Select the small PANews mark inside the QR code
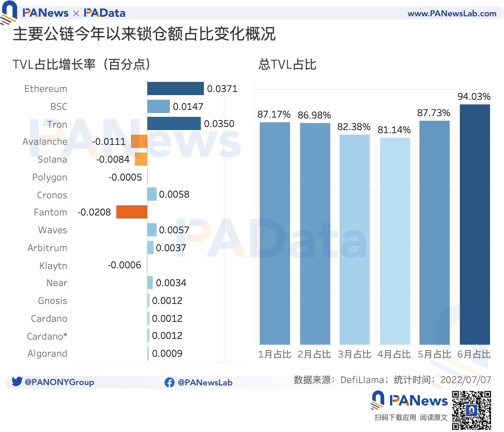The width and height of the screenshot is (504, 432). pos(471,409)
